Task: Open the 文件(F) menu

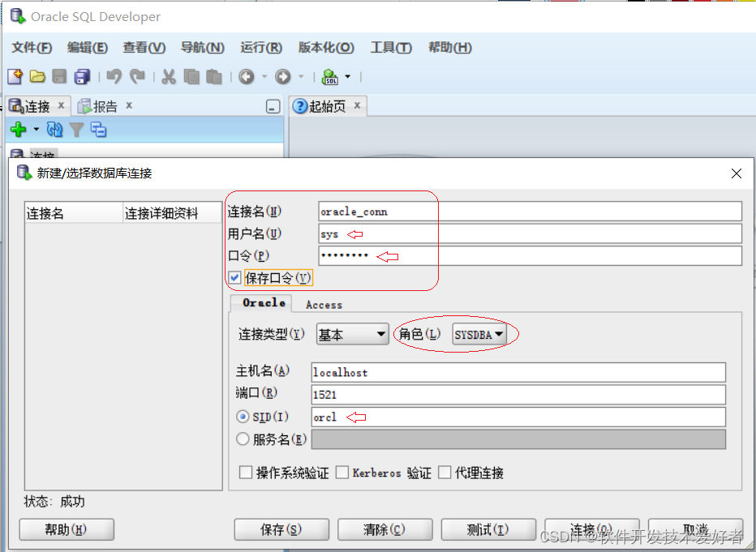Action: tap(32, 47)
